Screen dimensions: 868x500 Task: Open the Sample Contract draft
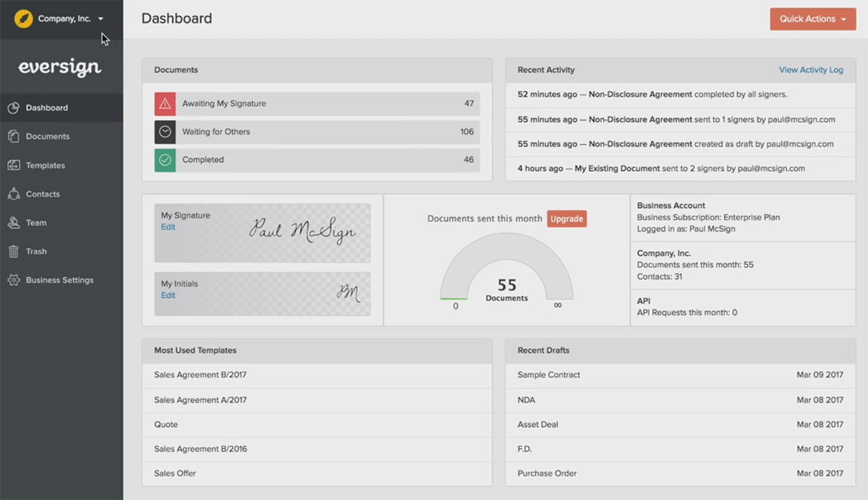pos(680,375)
